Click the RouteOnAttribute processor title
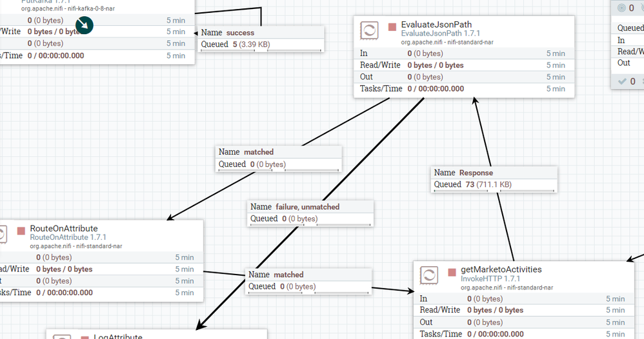The height and width of the screenshot is (339, 644). (x=64, y=228)
